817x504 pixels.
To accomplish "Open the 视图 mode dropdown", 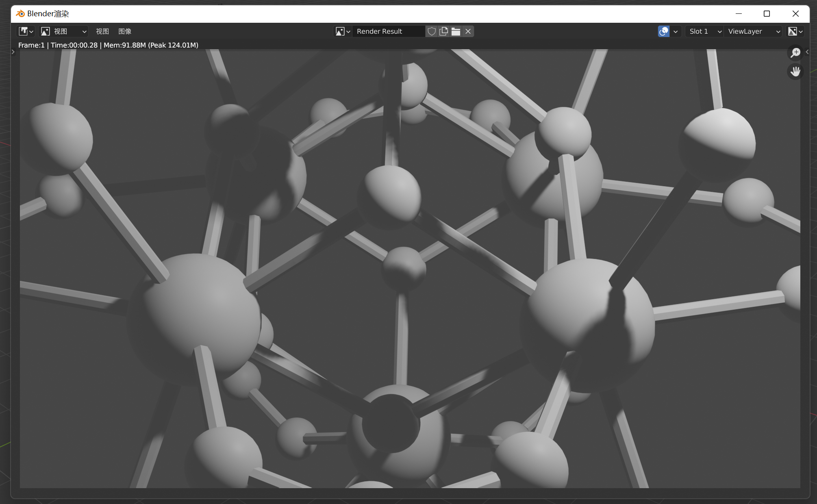I will 64,31.
